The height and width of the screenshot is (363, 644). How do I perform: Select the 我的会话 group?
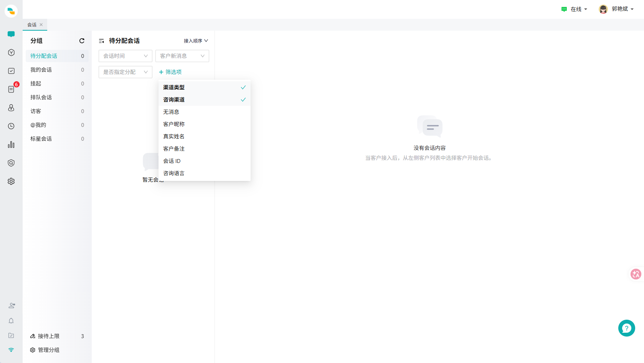pyautogui.click(x=57, y=70)
